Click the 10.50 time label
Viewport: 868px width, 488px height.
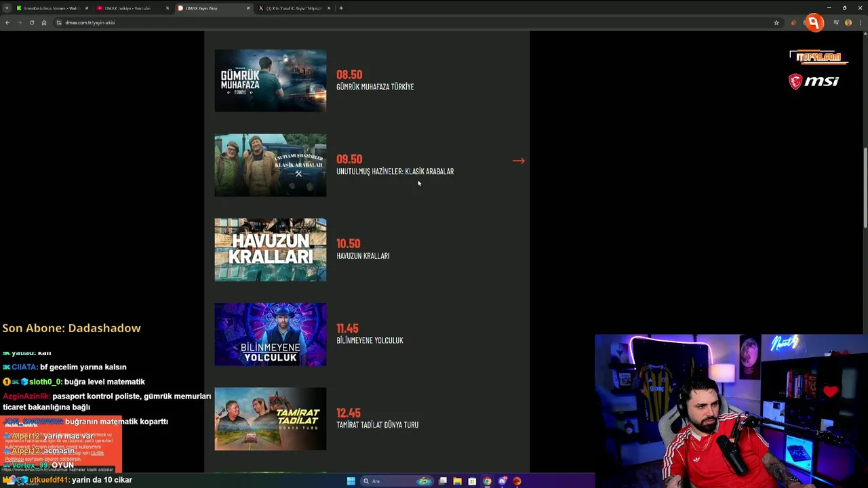[x=349, y=243]
